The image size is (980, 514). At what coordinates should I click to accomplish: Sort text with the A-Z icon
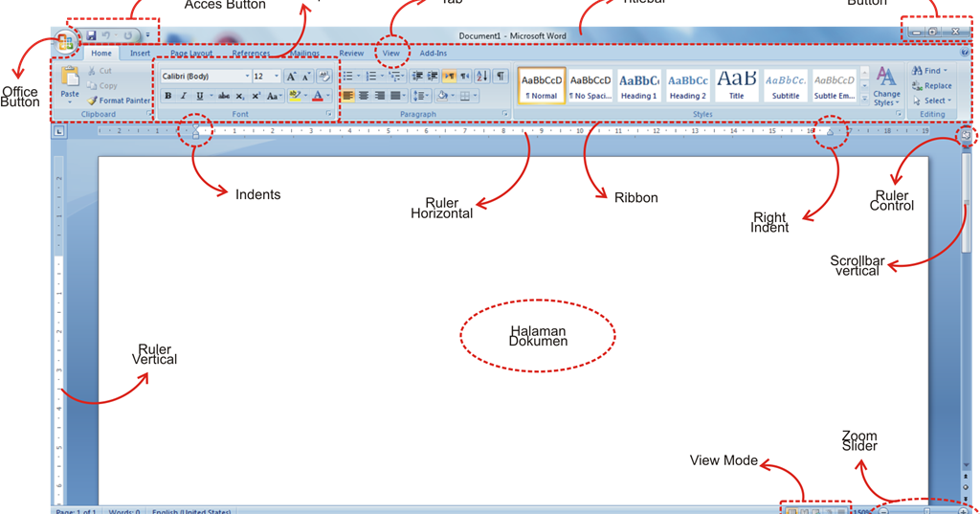click(x=482, y=77)
